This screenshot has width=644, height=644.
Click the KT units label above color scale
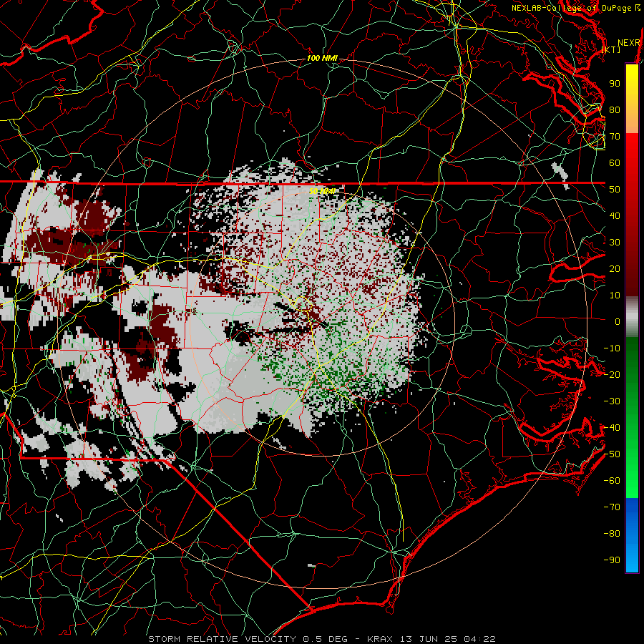pyautogui.click(x=611, y=49)
